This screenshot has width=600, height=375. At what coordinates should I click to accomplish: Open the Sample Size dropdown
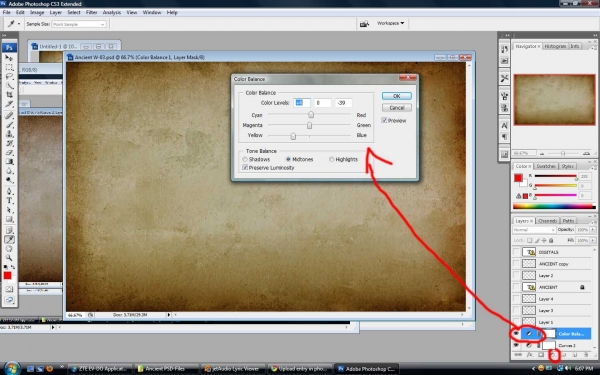(x=78, y=24)
